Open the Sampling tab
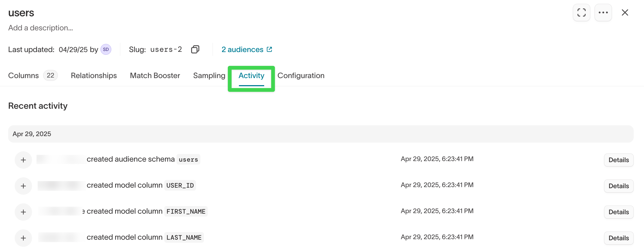644x250 pixels. 209,75
